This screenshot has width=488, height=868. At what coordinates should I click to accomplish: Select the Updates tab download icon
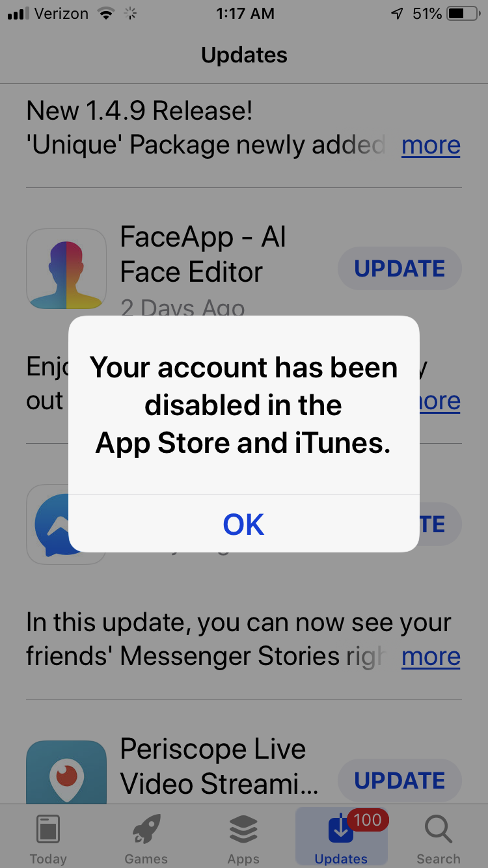point(341,830)
